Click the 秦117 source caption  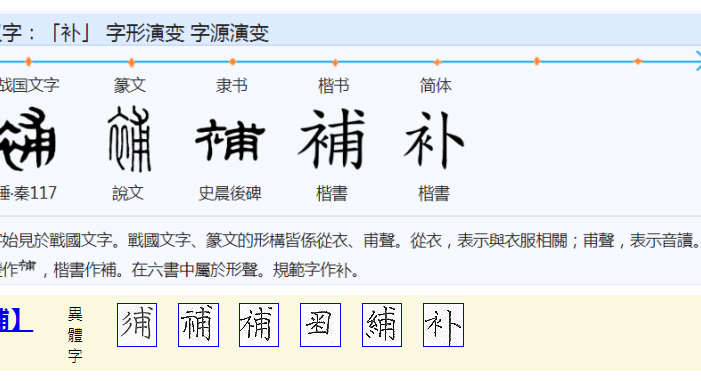click(x=28, y=193)
